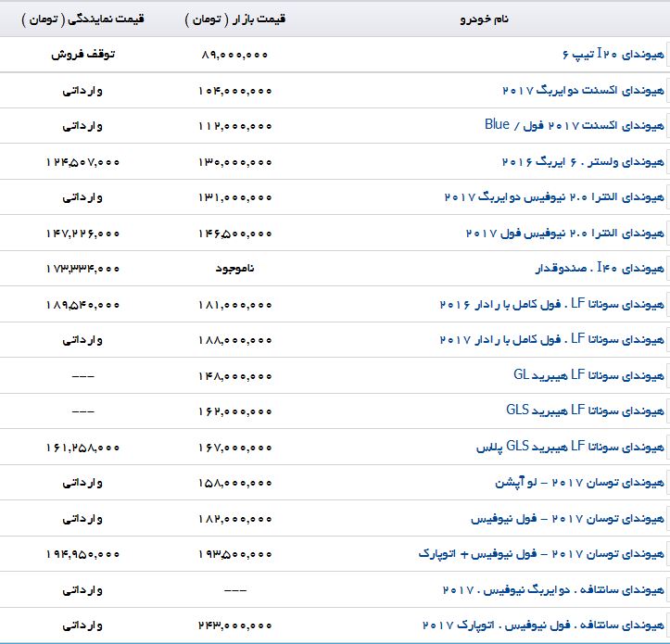The width and height of the screenshot is (670, 644).
Task: Select market price 131,000,000
Action: pyautogui.click(x=235, y=197)
